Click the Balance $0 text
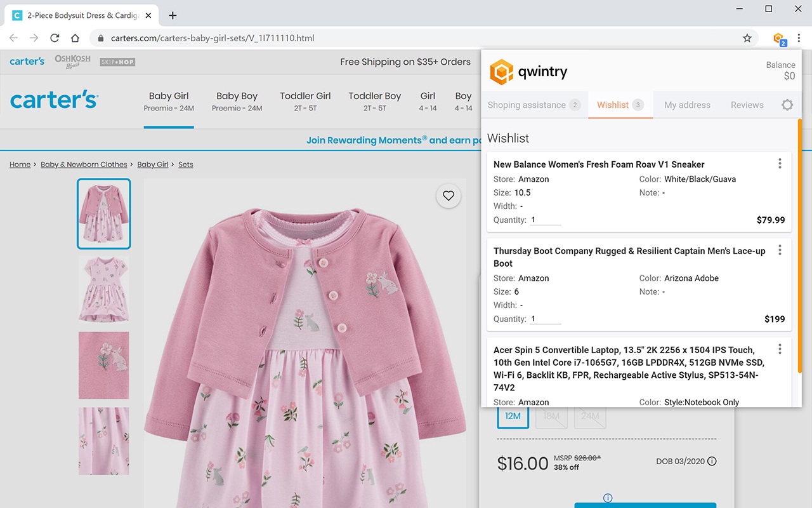812x508 pixels. 780,70
